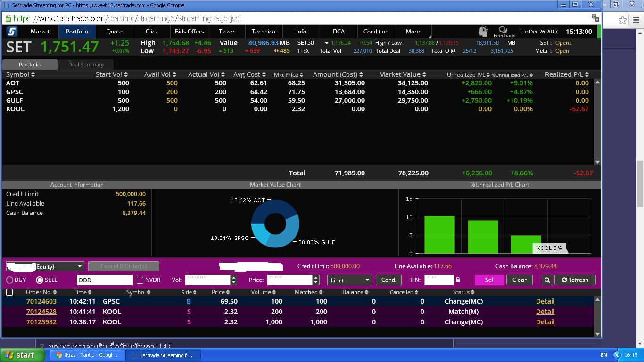Viewport: 644px width, 362px height.
Task: Open the Equity account dropdown
Action: coord(45,266)
